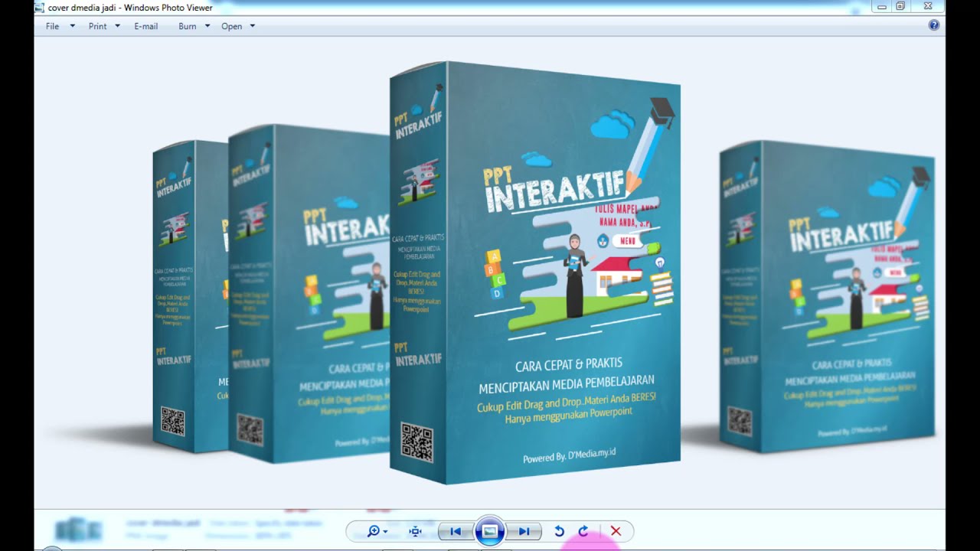Click the Windows Photo Viewer title icon
980x551 pixels.
[40, 8]
